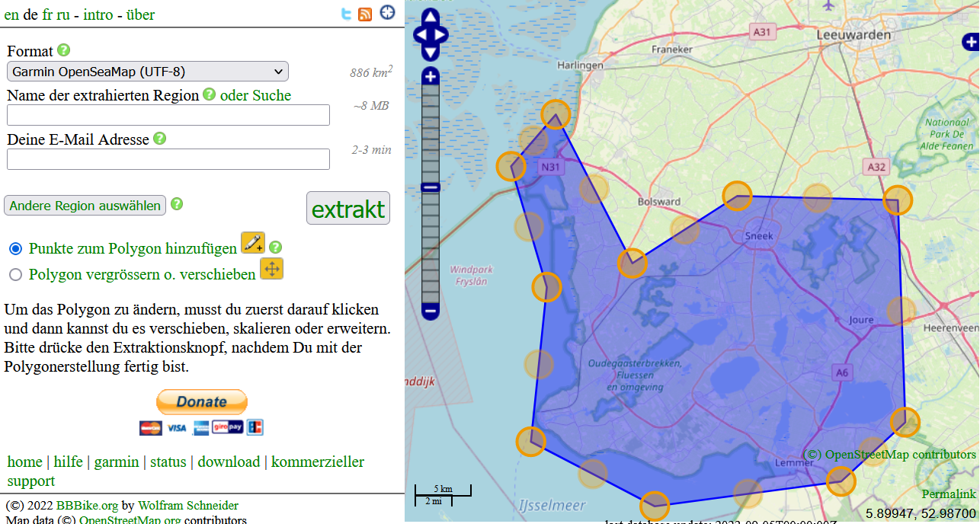Click the globe icon beside the RSS icon
The height and width of the screenshot is (524, 980).
386,12
